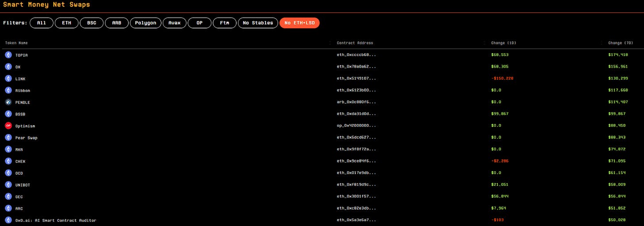Image resolution: width=644 pixels, height=226 pixels.
Task: Click contract address eth_0x5dcd627...
Action: tap(356, 138)
